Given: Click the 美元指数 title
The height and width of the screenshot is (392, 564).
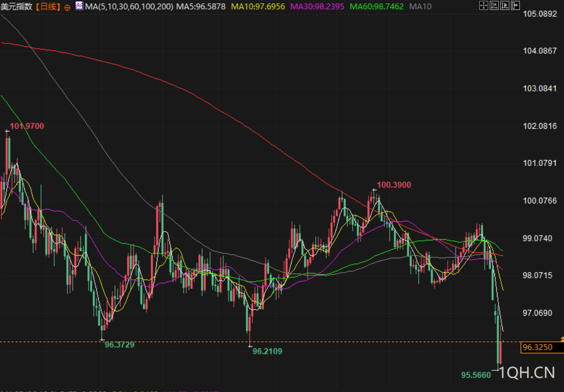Looking at the screenshot, I should (x=16, y=7).
